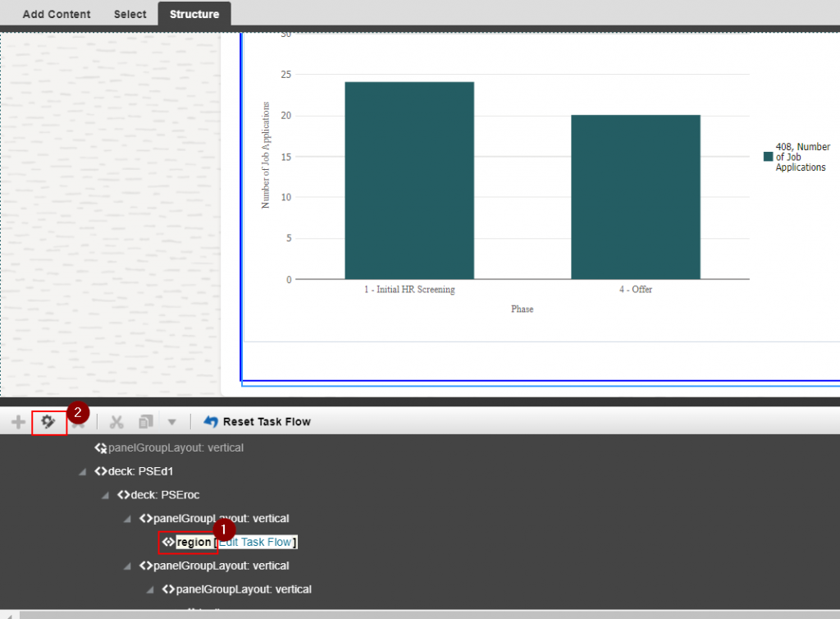The height and width of the screenshot is (619, 840).
Task: Click the icon before panelGroupLayout: vertical root node
Action: tap(100, 447)
